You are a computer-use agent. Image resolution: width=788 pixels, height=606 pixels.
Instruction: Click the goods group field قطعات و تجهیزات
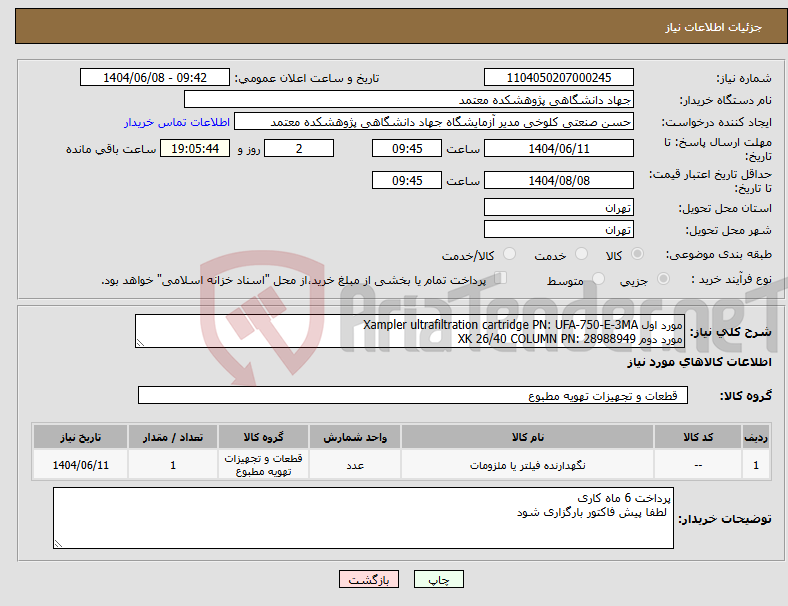413,395
